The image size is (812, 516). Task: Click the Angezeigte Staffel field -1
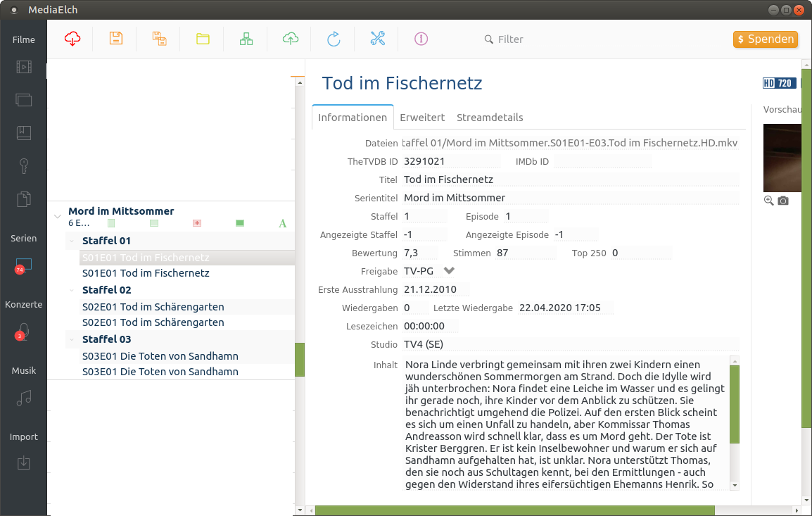click(424, 234)
